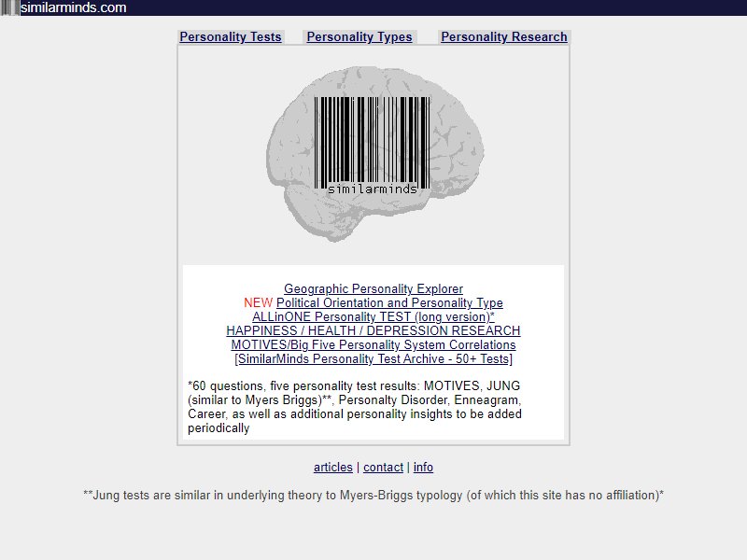Click the '*60 questions' description paragraph

tap(355, 407)
